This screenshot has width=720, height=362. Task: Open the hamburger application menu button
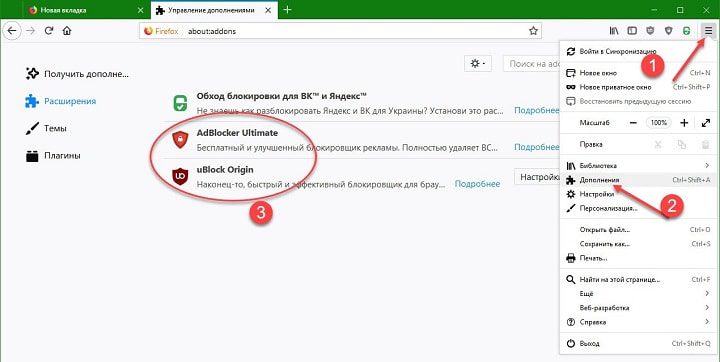(709, 31)
